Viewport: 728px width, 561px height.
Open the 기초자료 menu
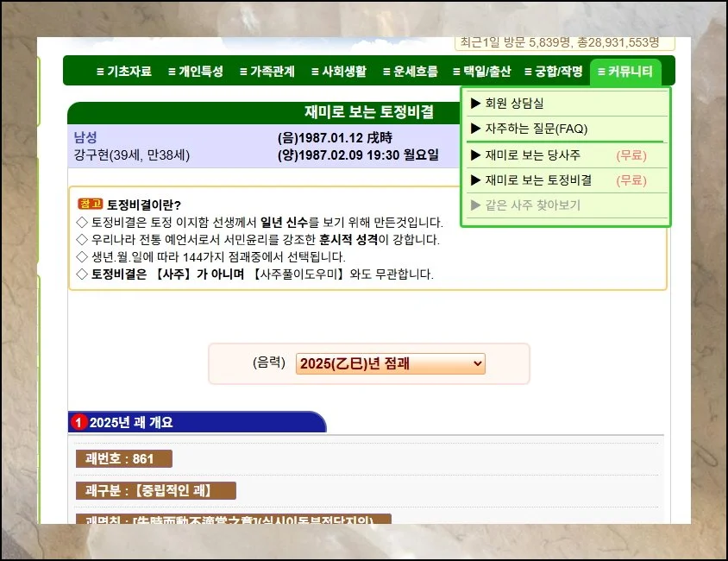tap(123, 72)
